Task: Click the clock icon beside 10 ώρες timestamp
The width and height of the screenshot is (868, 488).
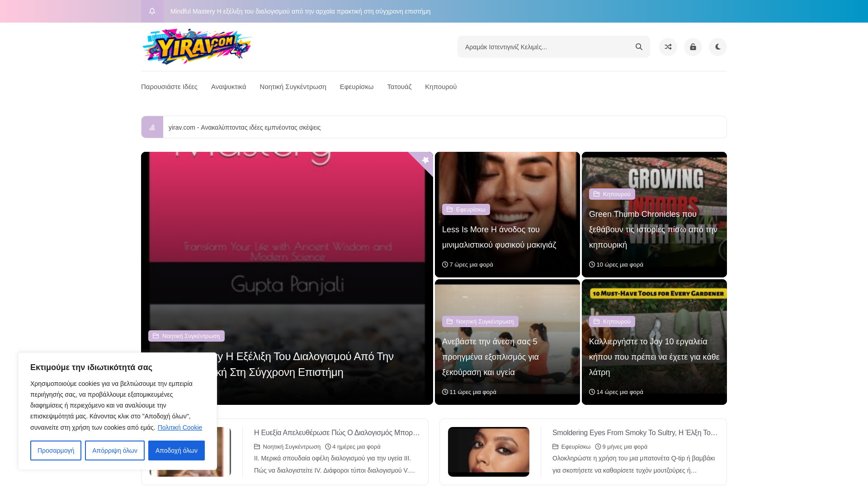Action: click(592, 265)
